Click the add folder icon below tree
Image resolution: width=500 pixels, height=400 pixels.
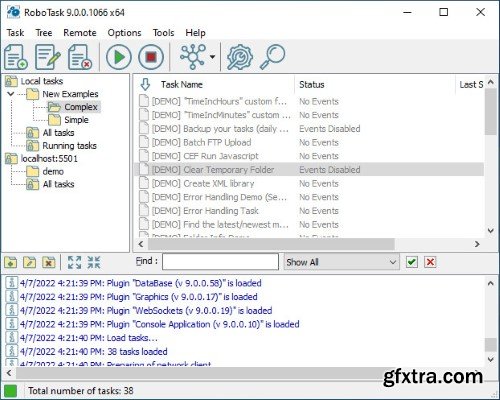click(11, 262)
